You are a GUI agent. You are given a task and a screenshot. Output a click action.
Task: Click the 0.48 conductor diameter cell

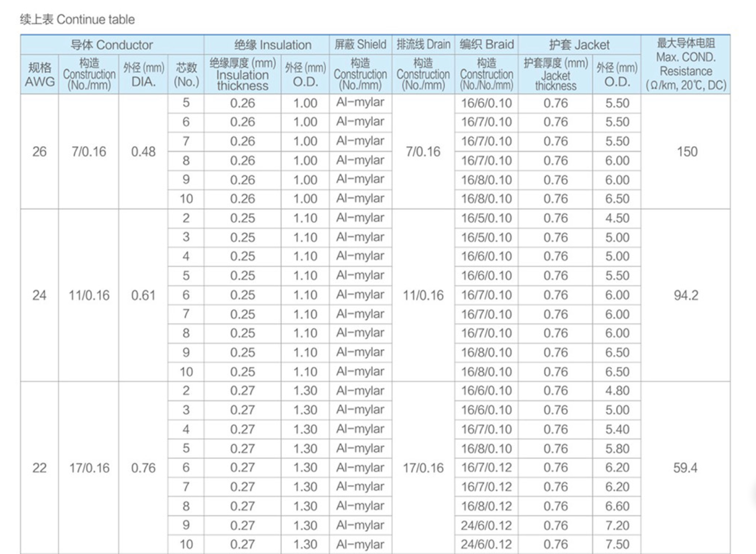143,151
